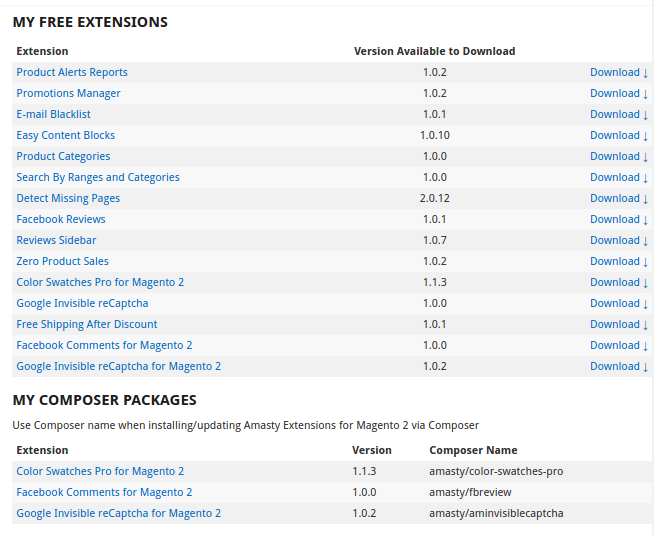Viewport: 654px width, 535px height.
Task: Click the composer usage instruction text
Action: point(246,425)
